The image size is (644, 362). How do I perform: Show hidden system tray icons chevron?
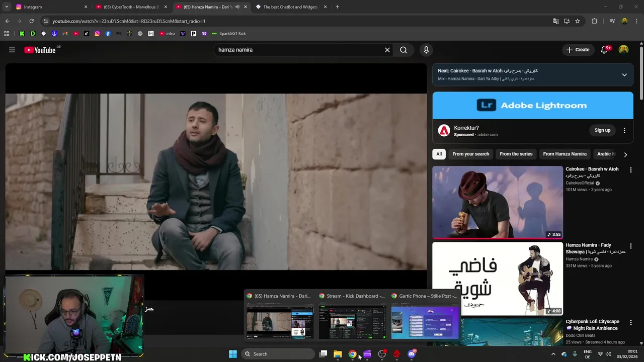point(553,354)
